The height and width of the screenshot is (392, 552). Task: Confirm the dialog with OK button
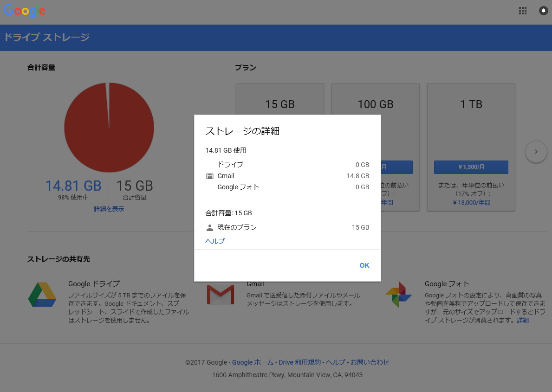click(364, 265)
